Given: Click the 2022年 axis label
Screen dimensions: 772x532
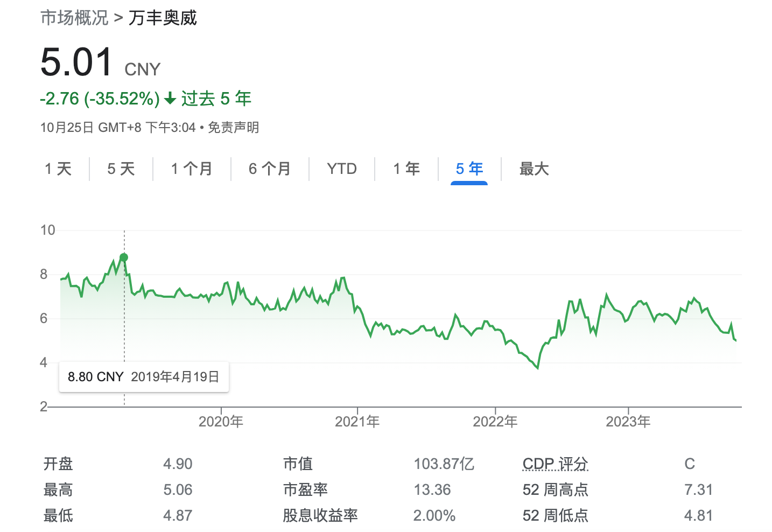Looking at the screenshot, I should (495, 422).
